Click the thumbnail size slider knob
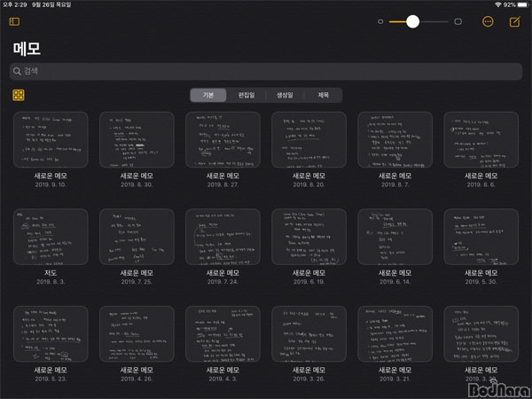 [412, 21]
